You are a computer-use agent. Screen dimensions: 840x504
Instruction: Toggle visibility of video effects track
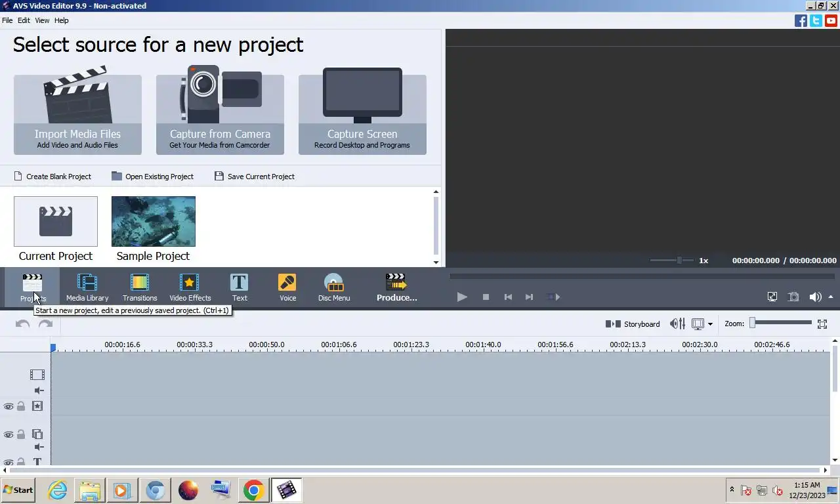9,406
